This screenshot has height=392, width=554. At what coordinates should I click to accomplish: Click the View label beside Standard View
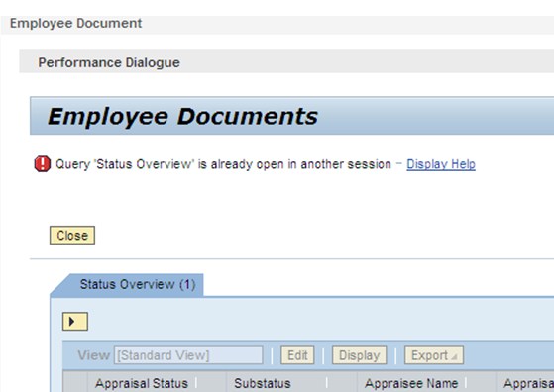click(x=93, y=355)
